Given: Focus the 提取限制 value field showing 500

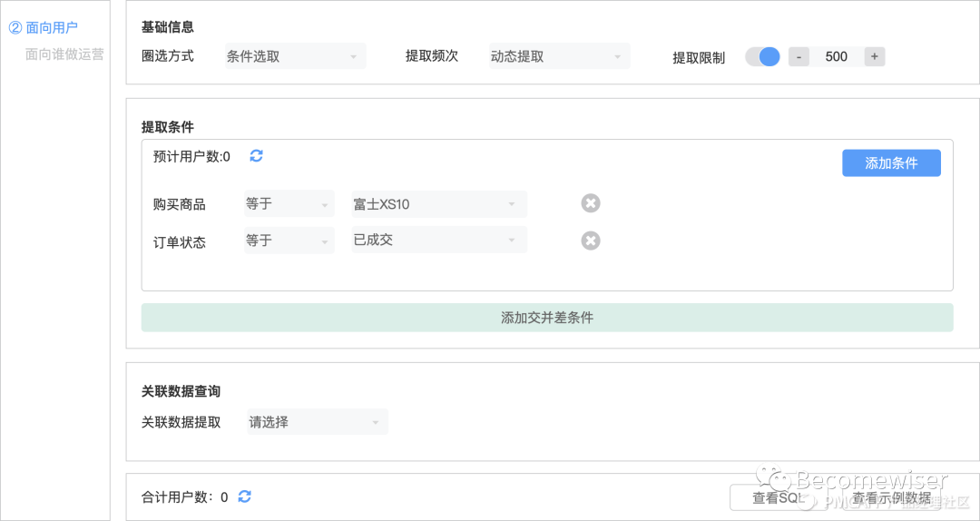Looking at the screenshot, I should tap(837, 57).
